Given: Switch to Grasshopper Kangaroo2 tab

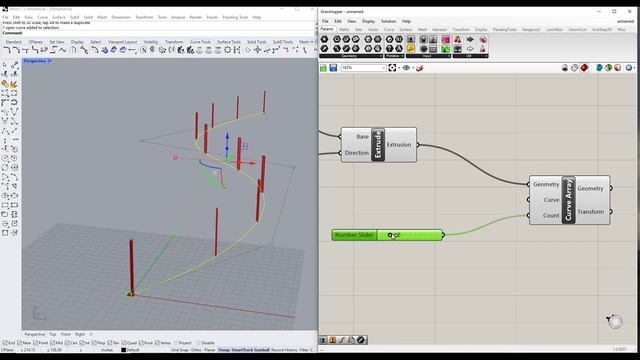Looking at the screenshot, I should point(531,30).
